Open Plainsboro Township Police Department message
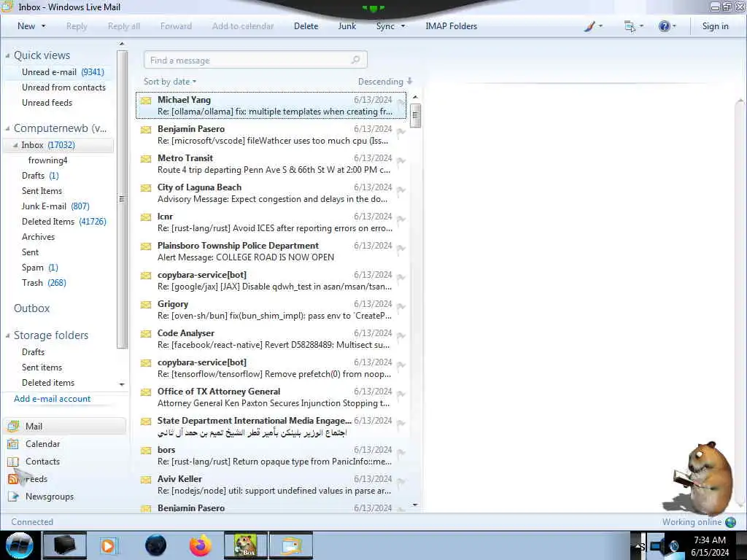This screenshot has height=560, width=747. click(x=271, y=252)
